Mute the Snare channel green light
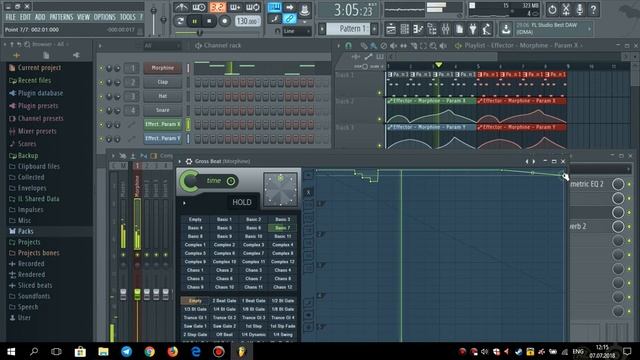Image resolution: width=640 pixels, height=360 pixels. pos(101,111)
